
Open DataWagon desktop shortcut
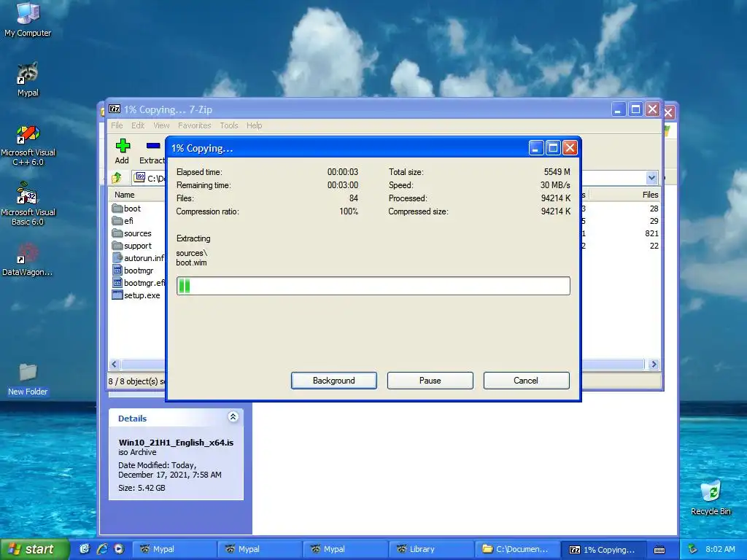[28, 260]
